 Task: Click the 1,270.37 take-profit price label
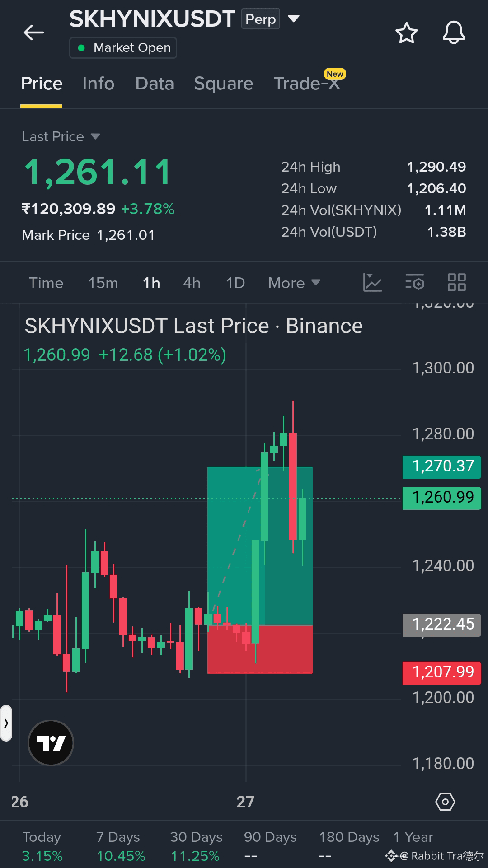(x=442, y=467)
